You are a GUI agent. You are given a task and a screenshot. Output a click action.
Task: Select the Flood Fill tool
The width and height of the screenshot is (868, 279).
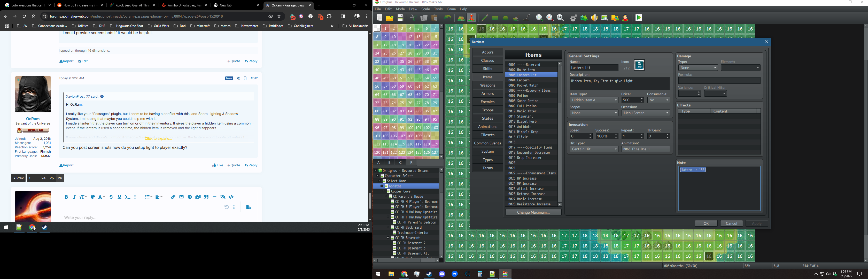click(x=516, y=18)
